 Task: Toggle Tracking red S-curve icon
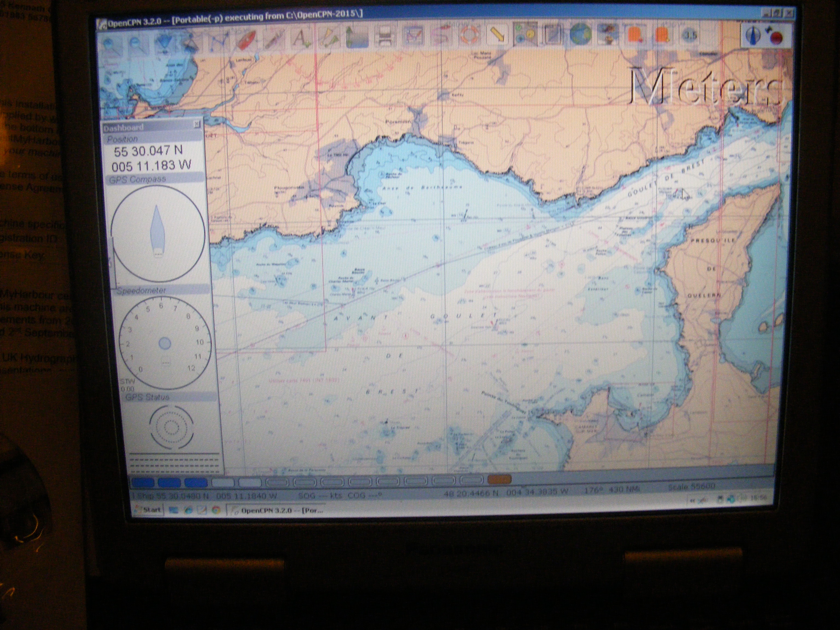[441, 35]
